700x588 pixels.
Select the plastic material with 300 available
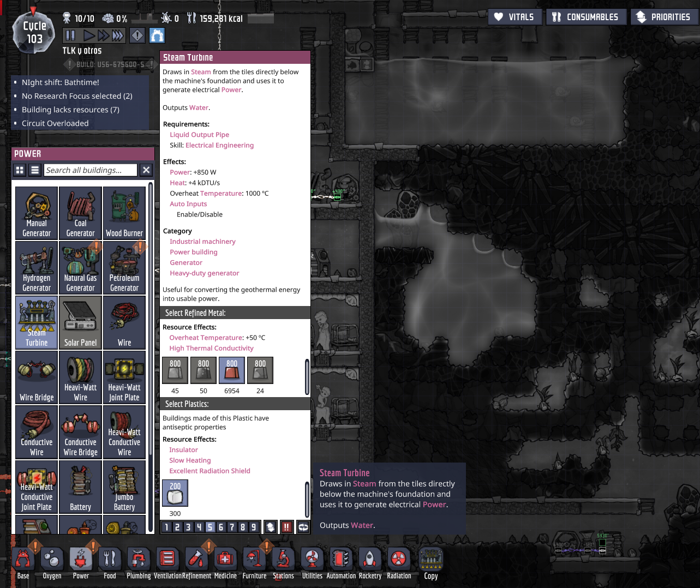(x=175, y=494)
